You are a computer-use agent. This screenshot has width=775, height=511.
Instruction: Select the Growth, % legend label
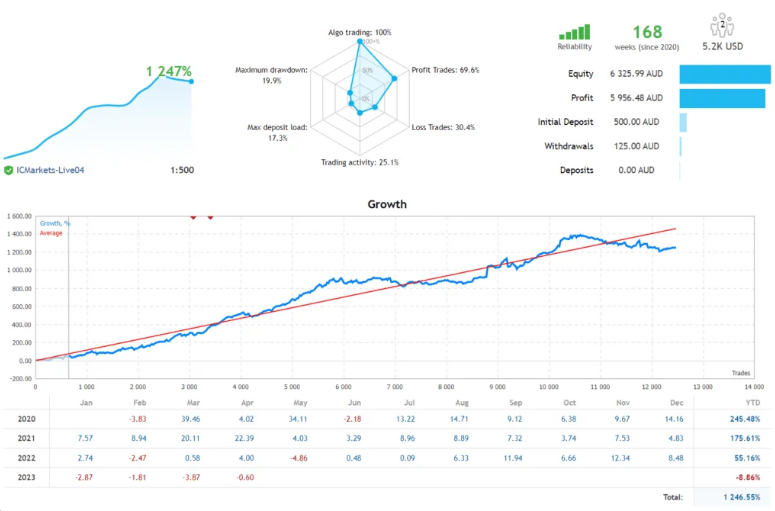(x=55, y=223)
